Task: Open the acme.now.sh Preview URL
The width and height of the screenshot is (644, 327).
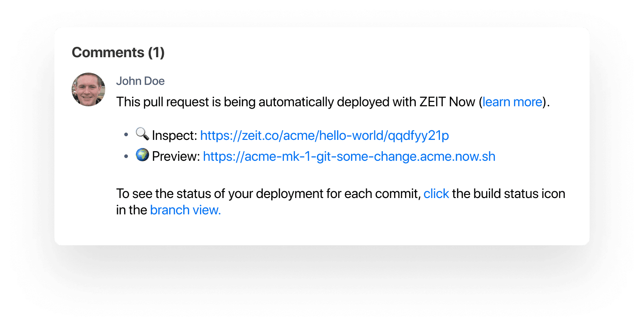Action: [x=349, y=157]
